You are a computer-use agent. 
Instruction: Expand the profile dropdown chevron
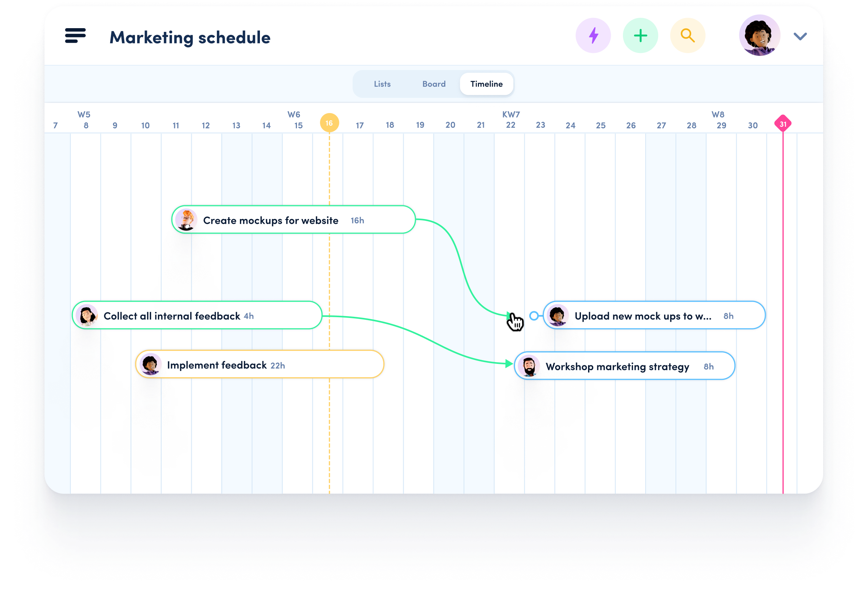point(800,37)
